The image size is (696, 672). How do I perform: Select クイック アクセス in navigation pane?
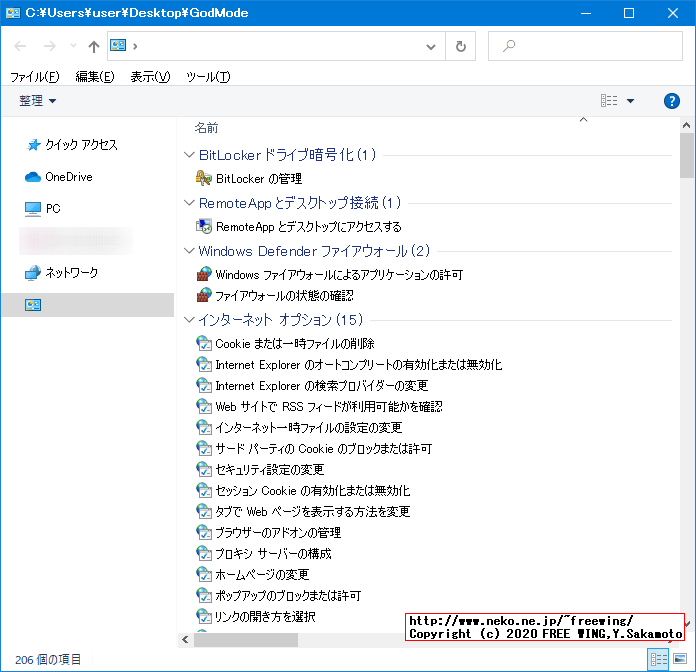72,145
